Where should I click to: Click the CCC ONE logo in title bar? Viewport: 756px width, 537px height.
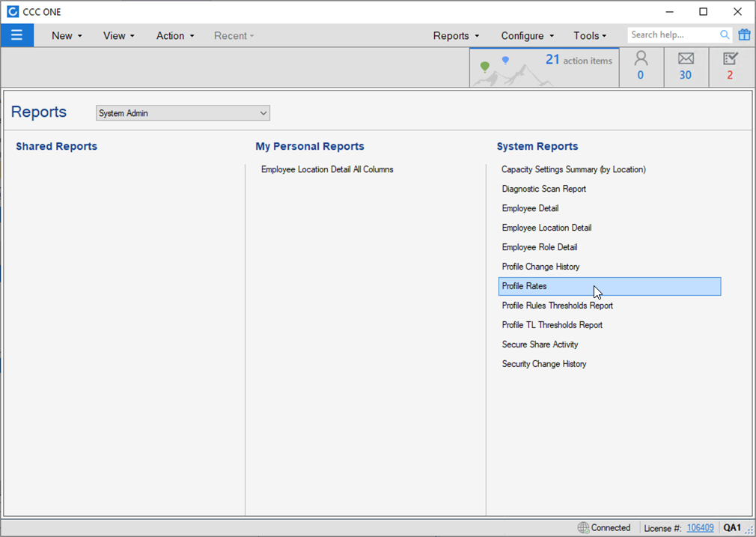(13, 11)
